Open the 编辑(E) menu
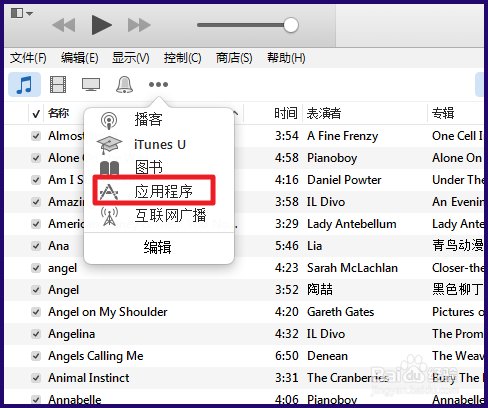The image size is (488, 408). 80,58
